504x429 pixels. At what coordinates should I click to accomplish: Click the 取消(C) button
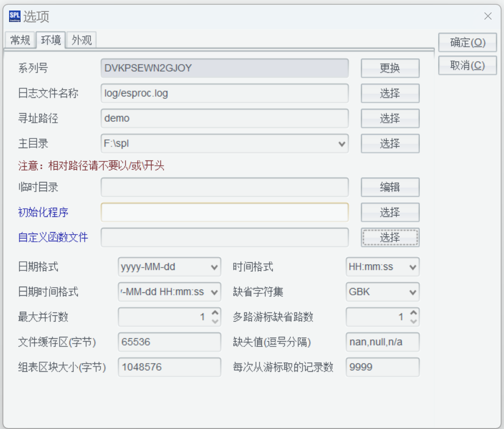click(467, 66)
